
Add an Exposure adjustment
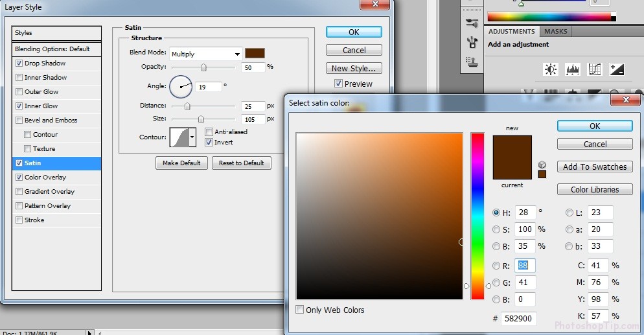point(617,69)
